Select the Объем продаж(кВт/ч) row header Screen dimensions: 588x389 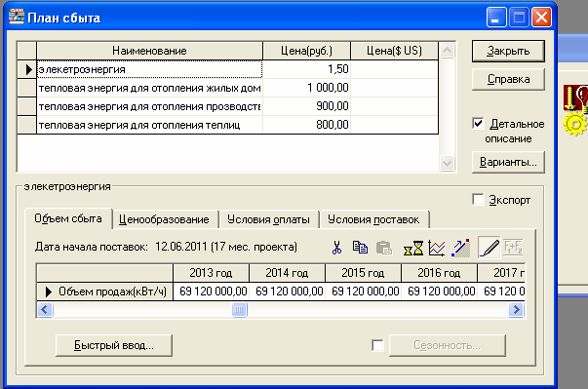104,292
